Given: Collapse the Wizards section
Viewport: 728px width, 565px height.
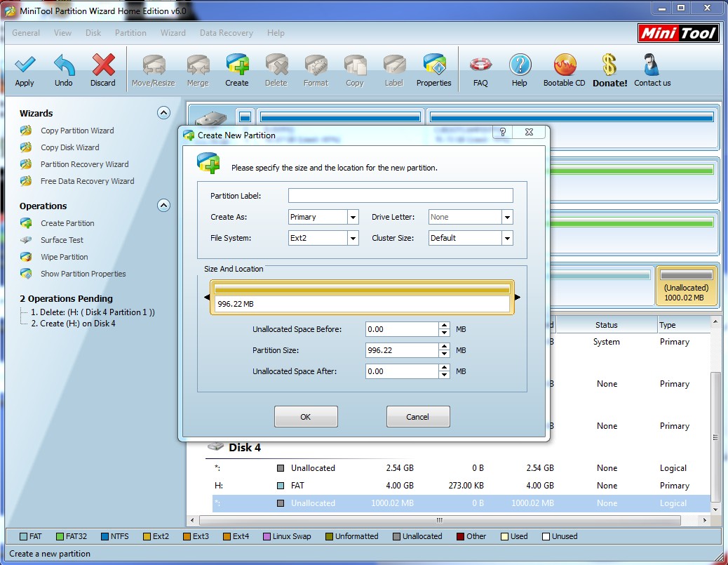Looking at the screenshot, I should (x=163, y=113).
